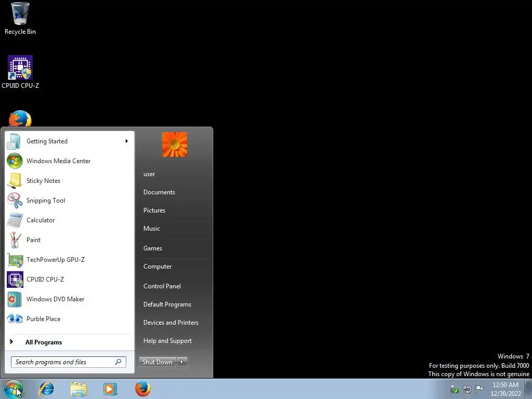532x399 pixels.
Task: Expand the Getting Started submenu arrow
Action: tap(127, 141)
